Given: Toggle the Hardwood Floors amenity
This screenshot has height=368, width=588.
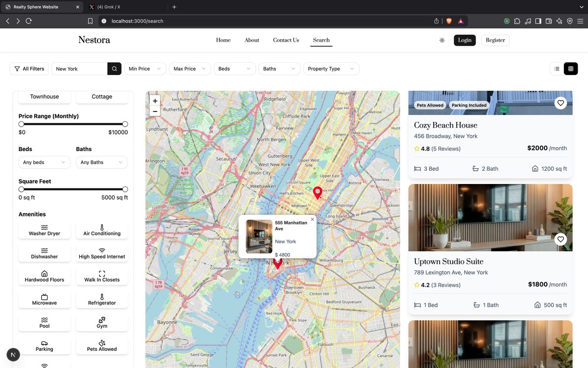Looking at the screenshot, I should [x=45, y=277].
